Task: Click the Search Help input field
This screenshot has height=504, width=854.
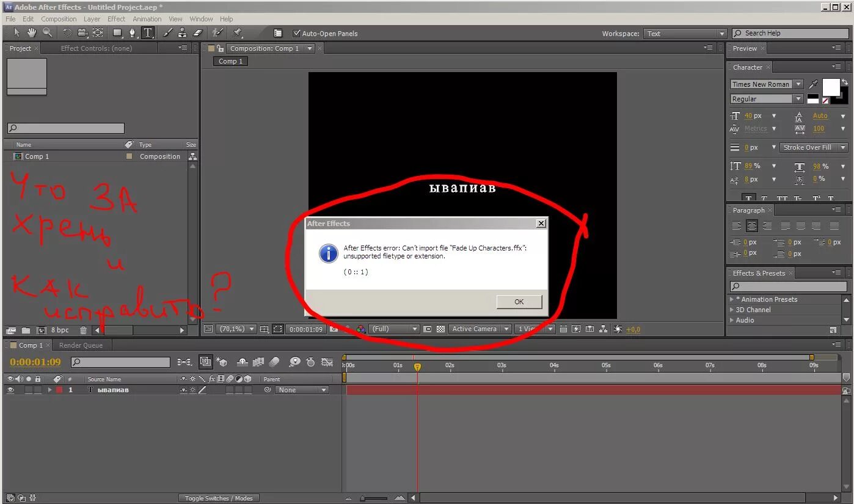Action: (790, 34)
